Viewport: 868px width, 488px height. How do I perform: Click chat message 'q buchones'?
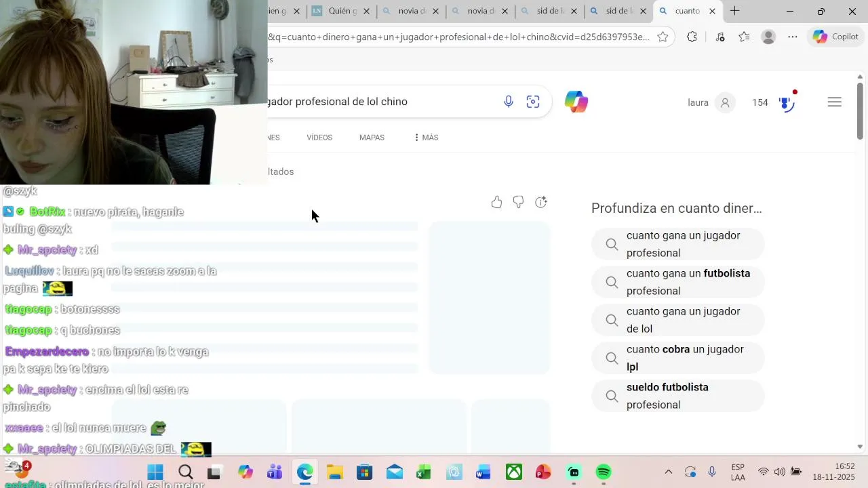point(90,330)
